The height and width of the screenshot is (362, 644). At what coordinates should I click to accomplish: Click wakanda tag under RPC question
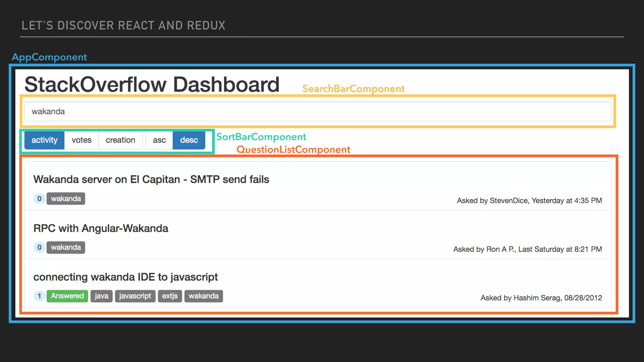click(x=66, y=247)
